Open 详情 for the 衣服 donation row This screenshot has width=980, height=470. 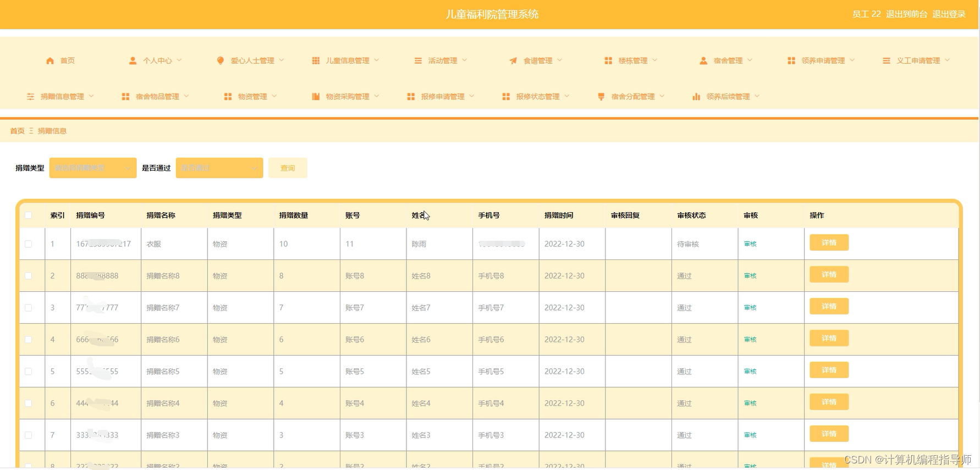pos(829,242)
